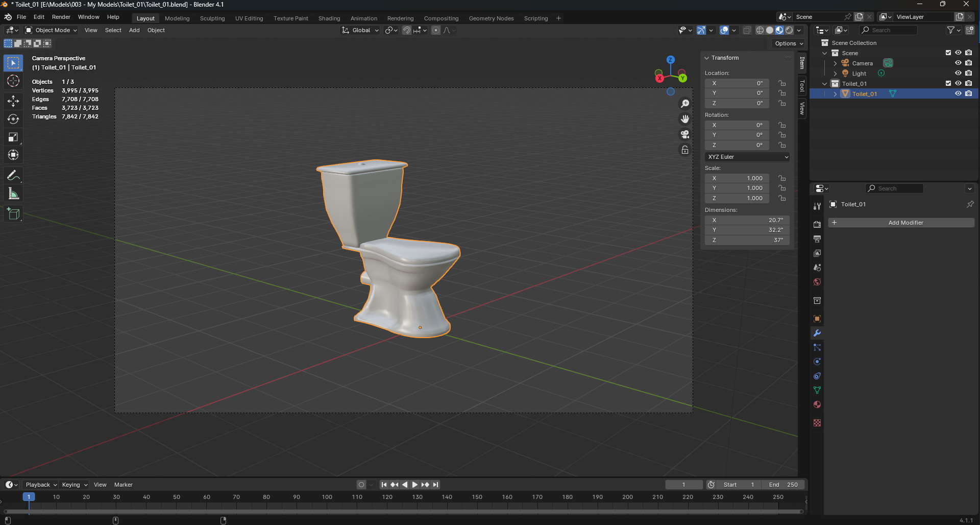Disable Toilet_01 object in renders camera icon
This screenshot has width=980, height=525.
tap(968, 93)
